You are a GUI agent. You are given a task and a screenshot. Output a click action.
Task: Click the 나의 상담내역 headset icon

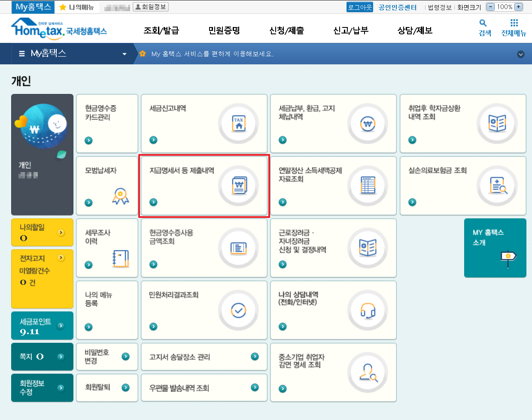[x=368, y=310]
